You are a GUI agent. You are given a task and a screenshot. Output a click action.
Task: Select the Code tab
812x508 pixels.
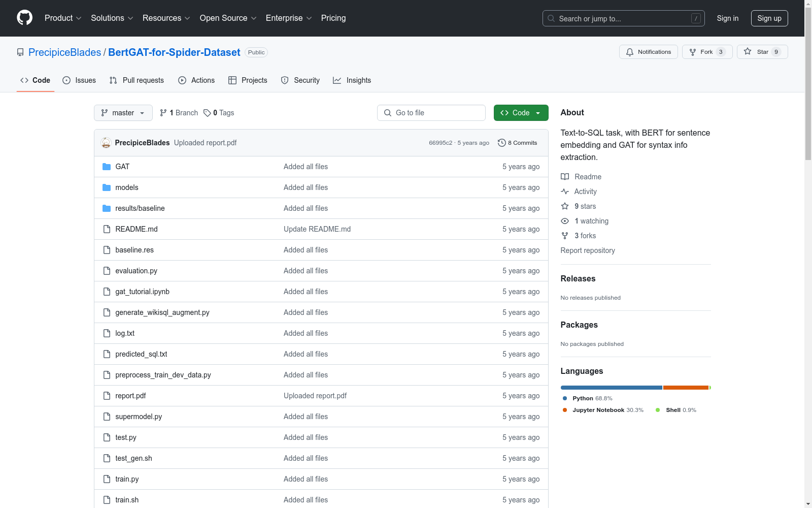tap(36, 80)
